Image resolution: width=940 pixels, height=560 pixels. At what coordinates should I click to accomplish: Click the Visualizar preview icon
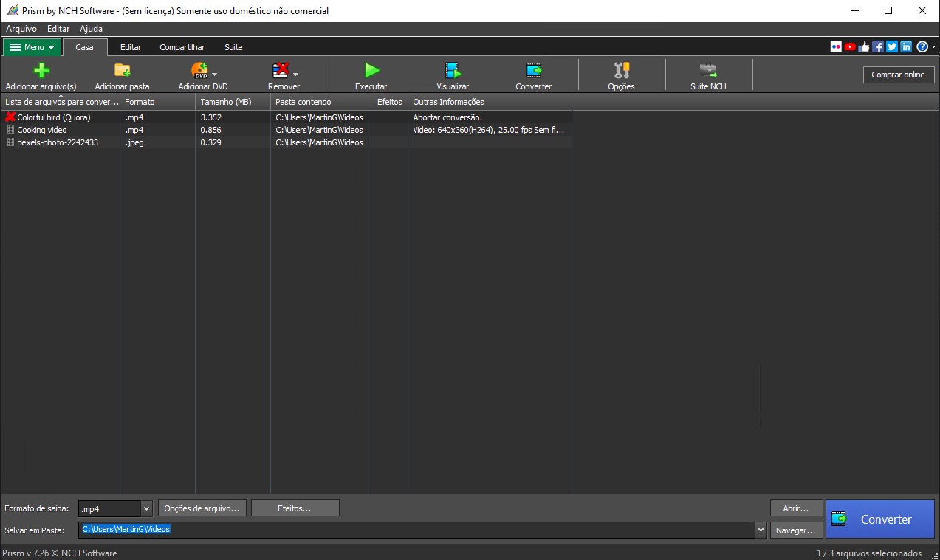[453, 71]
